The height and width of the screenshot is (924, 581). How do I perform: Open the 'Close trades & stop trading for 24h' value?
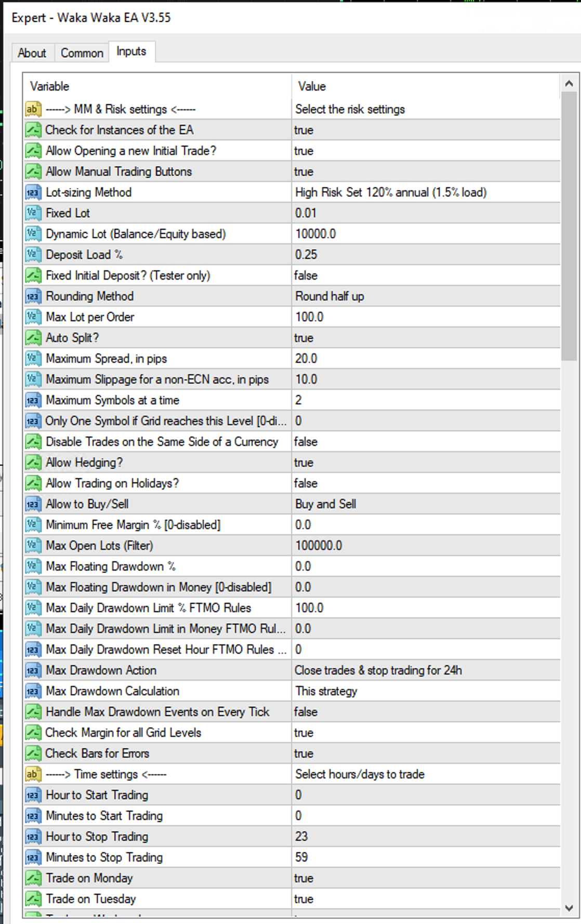click(426, 670)
